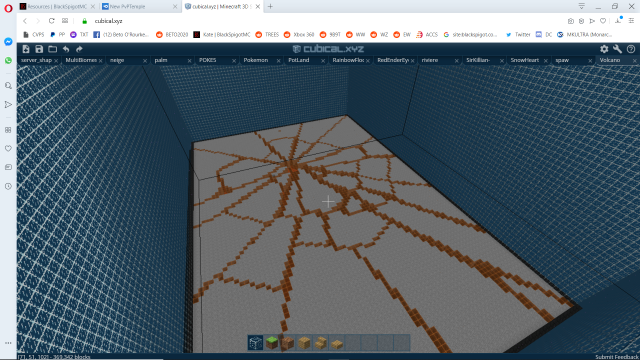Switch to the SnowHeart schematic tab

pos(524,60)
